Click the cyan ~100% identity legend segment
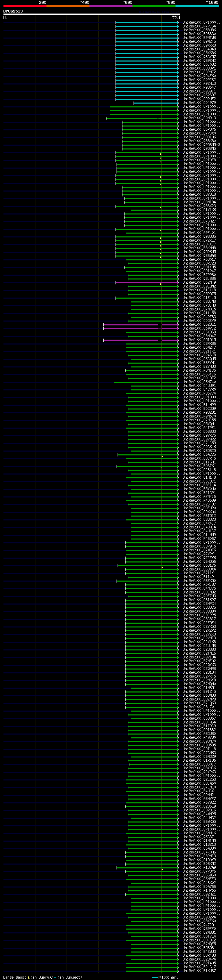Screen dimensions: 222x980 pos(197,6)
